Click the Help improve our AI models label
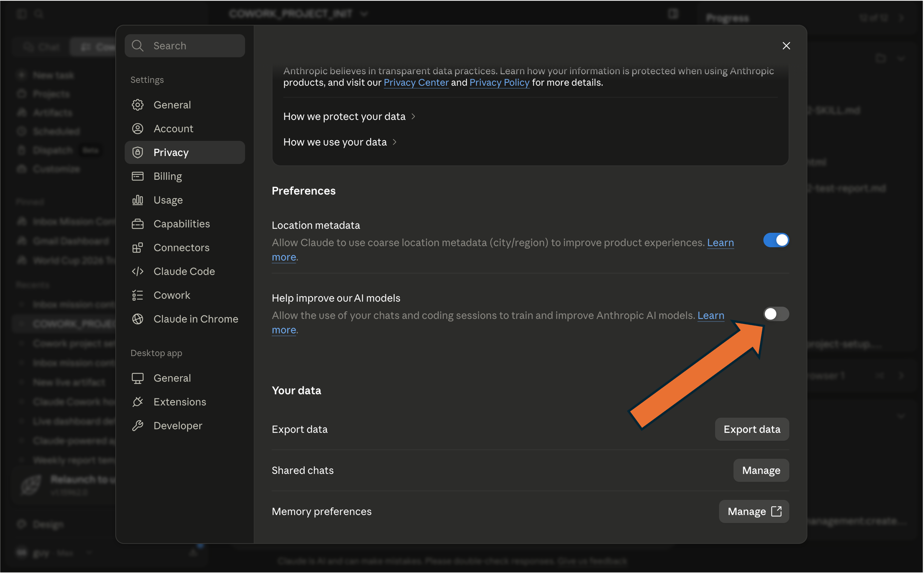924x573 pixels. click(336, 298)
